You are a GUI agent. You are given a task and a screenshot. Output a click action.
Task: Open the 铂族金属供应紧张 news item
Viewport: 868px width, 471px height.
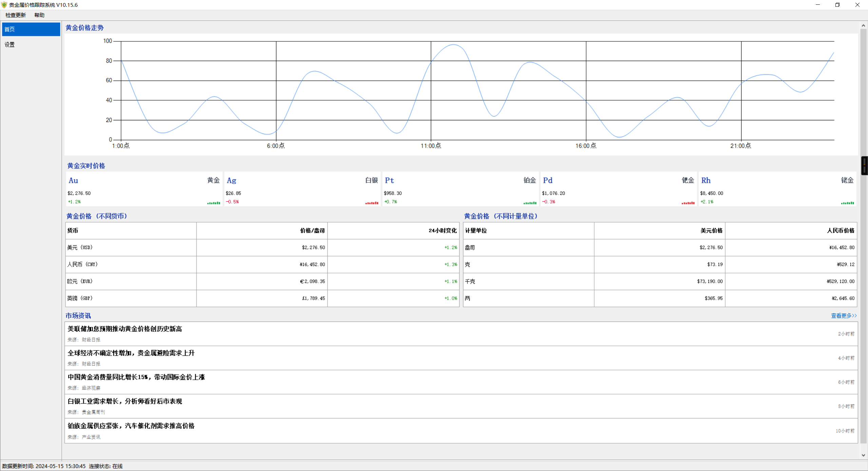(x=131, y=426)
